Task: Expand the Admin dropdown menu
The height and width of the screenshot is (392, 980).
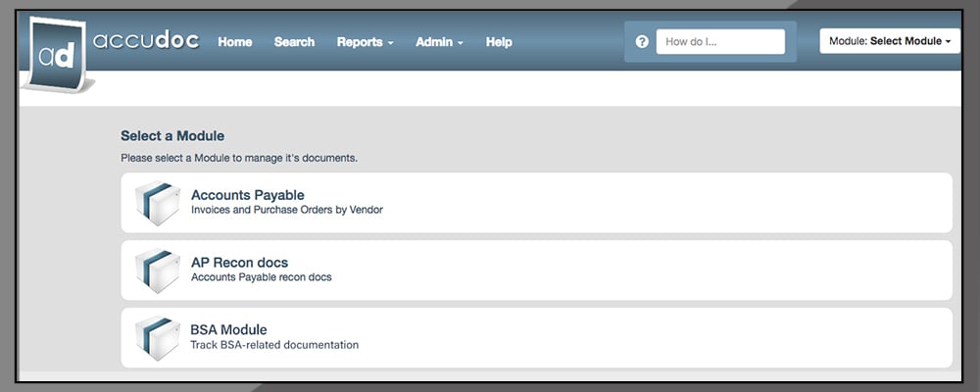Action: pos(439,42)
